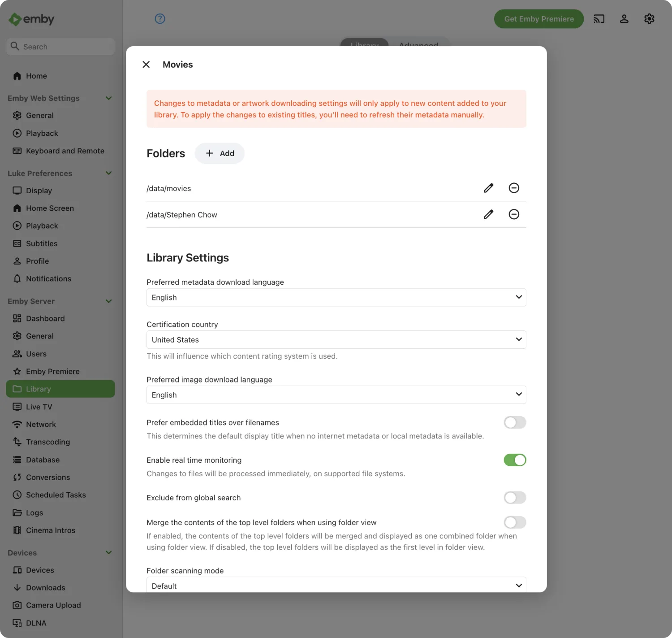Click Get Emby Premiere button

539,19
